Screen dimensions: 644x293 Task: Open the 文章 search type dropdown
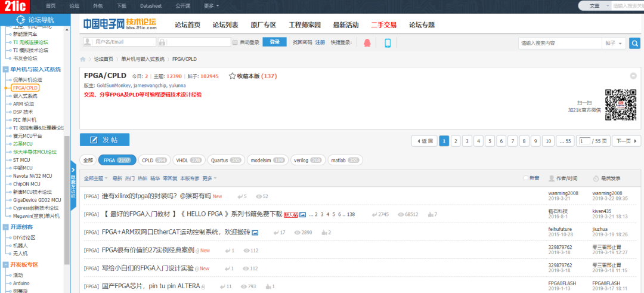pos(600,6)
